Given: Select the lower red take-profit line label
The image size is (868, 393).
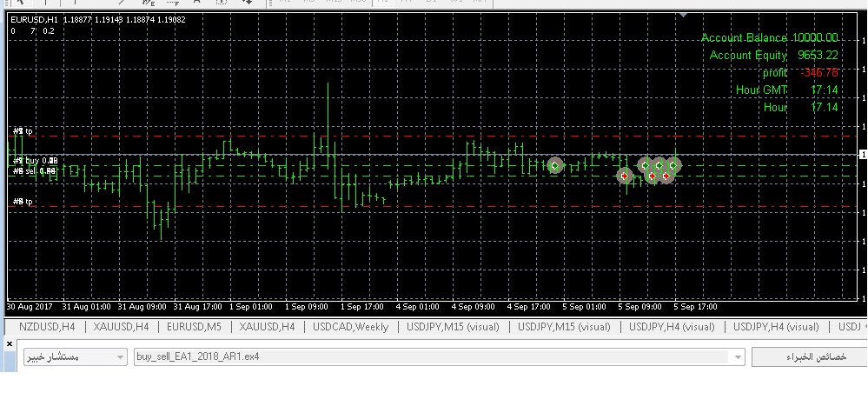Looking at the screenshot, I should coord(23,202).
